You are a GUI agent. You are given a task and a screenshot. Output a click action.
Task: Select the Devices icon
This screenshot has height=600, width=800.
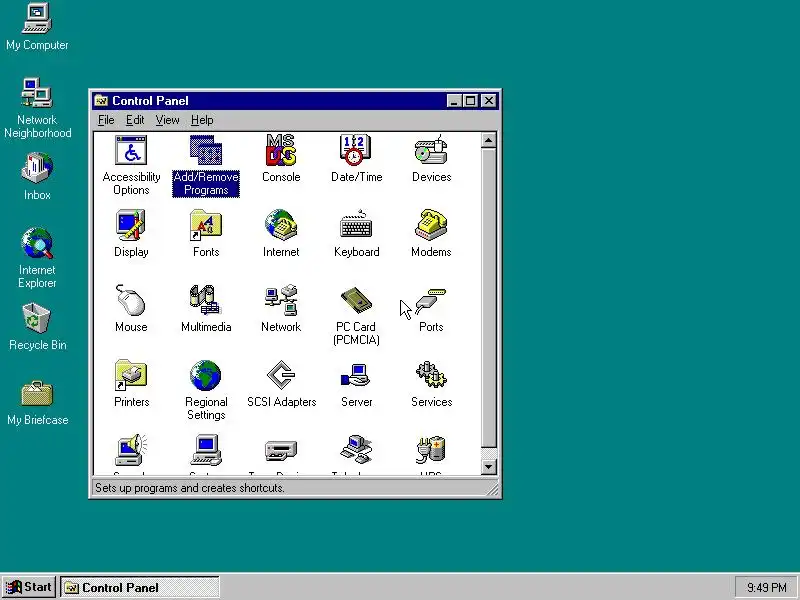tap(431, 150)
